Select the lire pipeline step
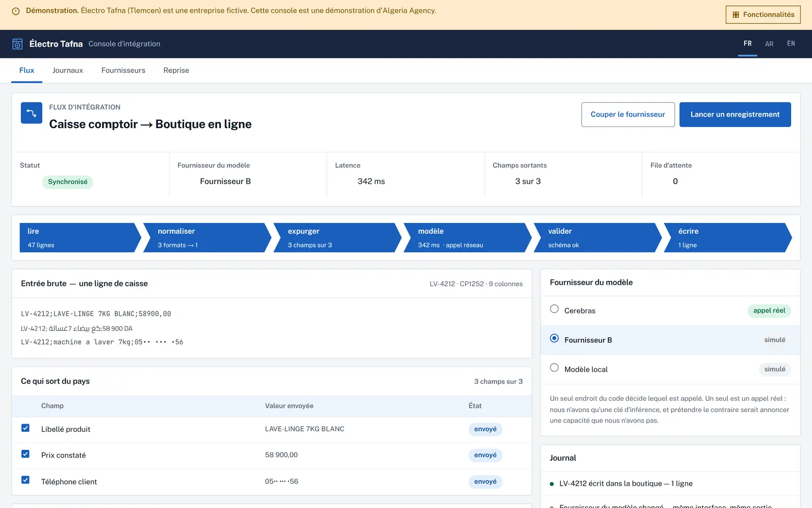Screen dimensions: 812x508 pos(80,238)
